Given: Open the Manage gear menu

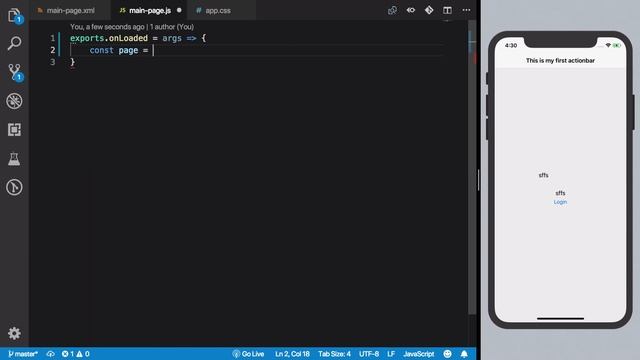Looking at the screenshot, I should (14, 333).
